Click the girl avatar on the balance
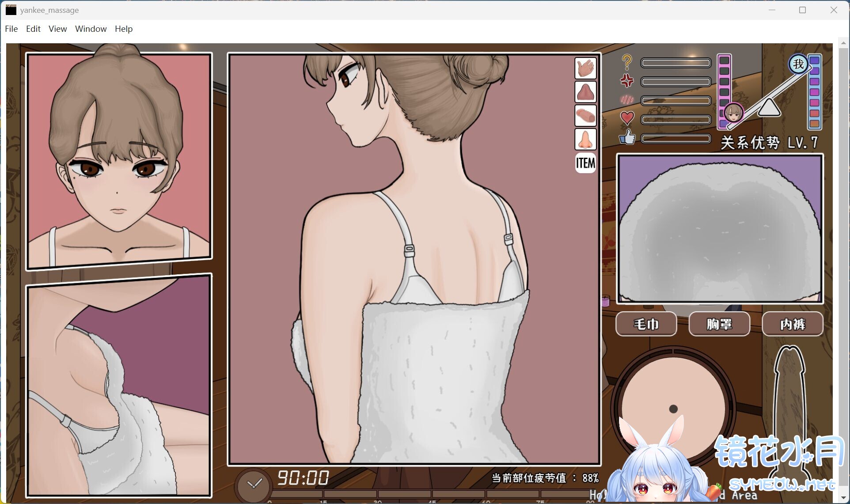The image size is (850, 504). point(733,113)
